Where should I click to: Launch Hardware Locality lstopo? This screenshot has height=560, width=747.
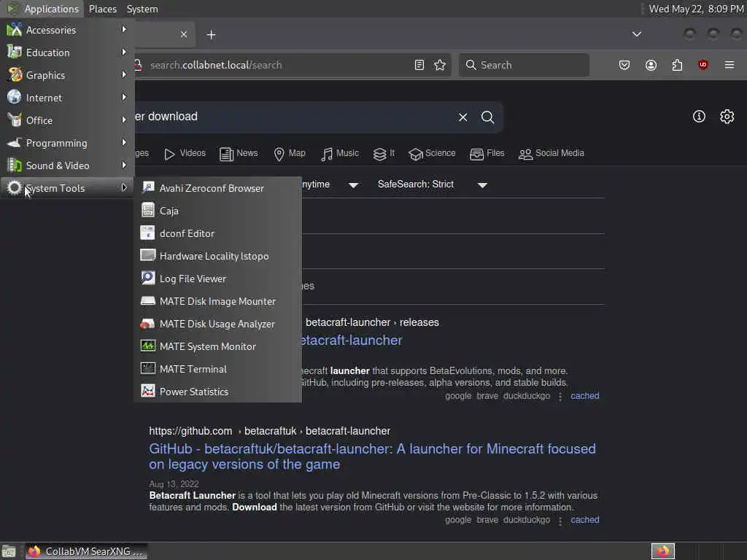[217, 256]
